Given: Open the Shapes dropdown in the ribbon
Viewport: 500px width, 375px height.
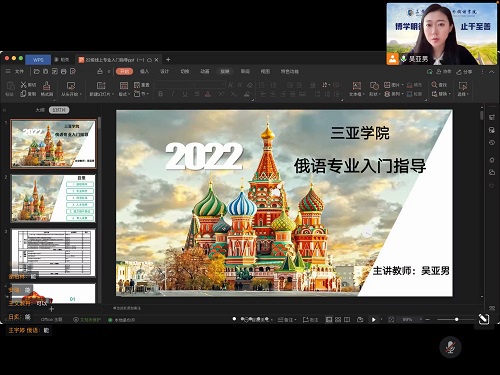Looking at the screenshot, I should (374, 94).
